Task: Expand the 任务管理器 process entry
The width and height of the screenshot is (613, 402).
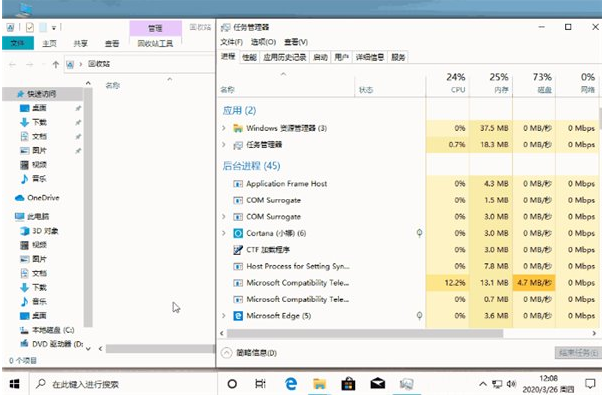Action: [x=224, y=145]
